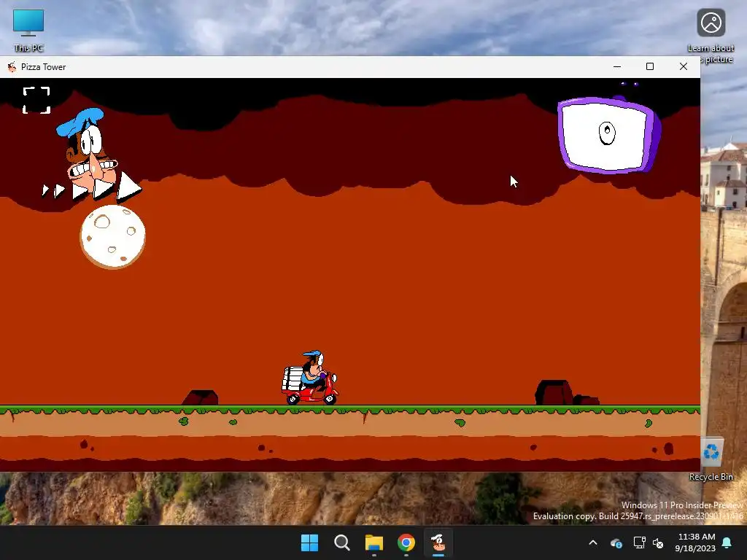747x560 pixels.
Task: Minimize the Pizza Tower window
Action: pyautogui.click(x=617, y=66)
